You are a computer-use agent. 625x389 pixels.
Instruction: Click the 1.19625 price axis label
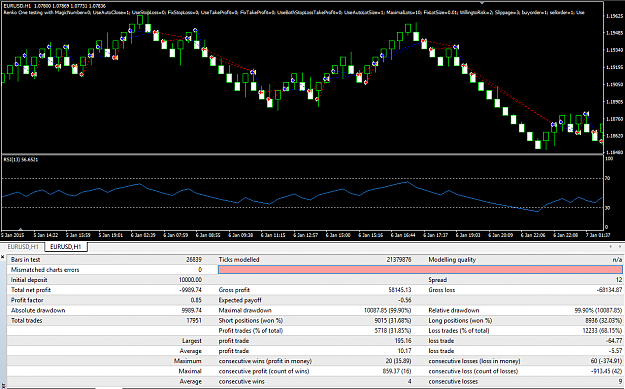[614, 16]
